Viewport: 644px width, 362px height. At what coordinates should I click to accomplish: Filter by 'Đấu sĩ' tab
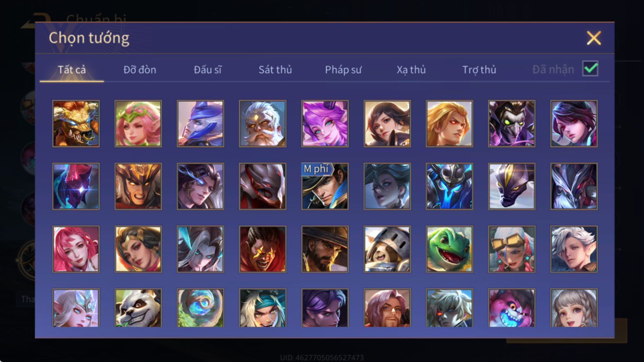pyautogui.click(x=208, y=69)
